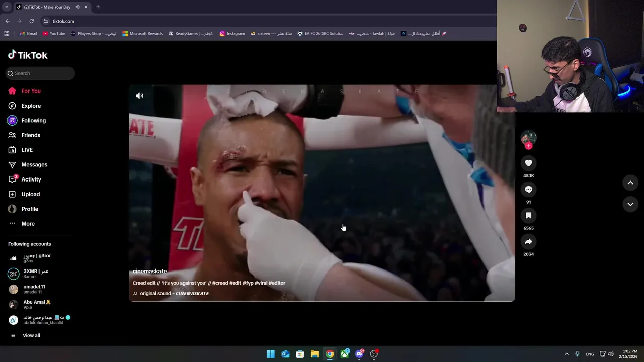Viewport: 644px width, 362px height.
Task: Click the TikTok logo
Action: pos(28,55)
